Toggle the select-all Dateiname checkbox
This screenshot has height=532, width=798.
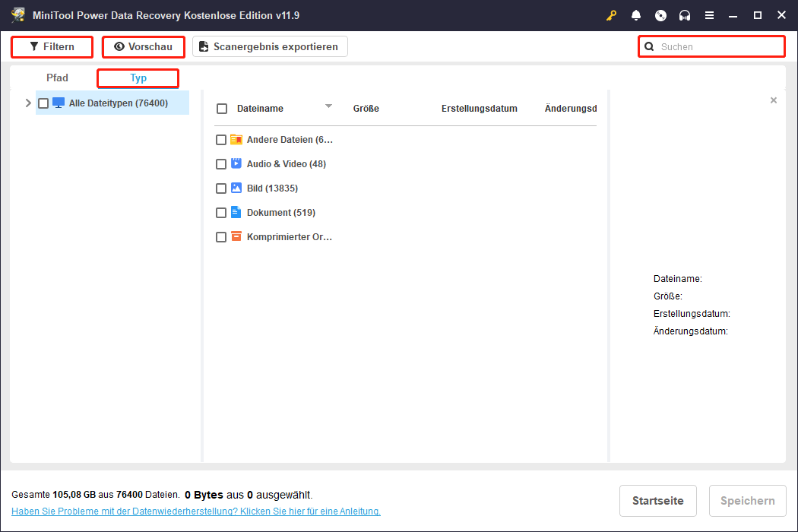point(222,109)
